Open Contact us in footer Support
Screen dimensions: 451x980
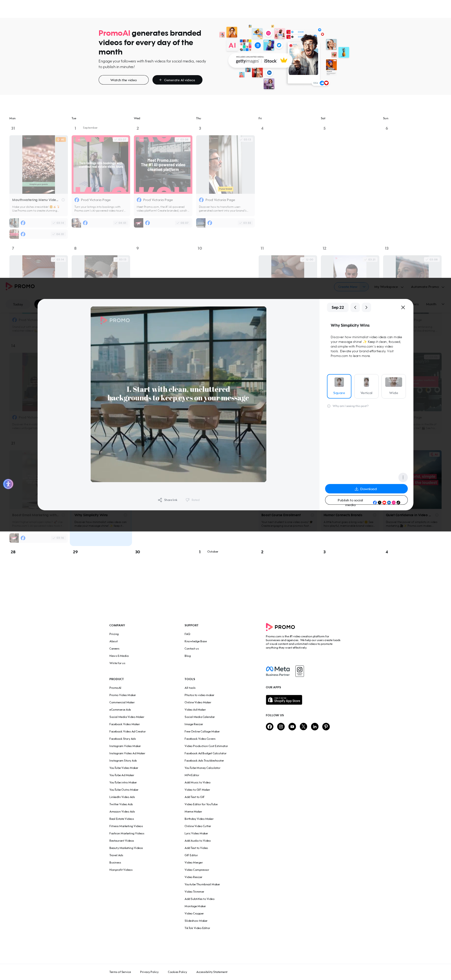(x=191, y=649)
